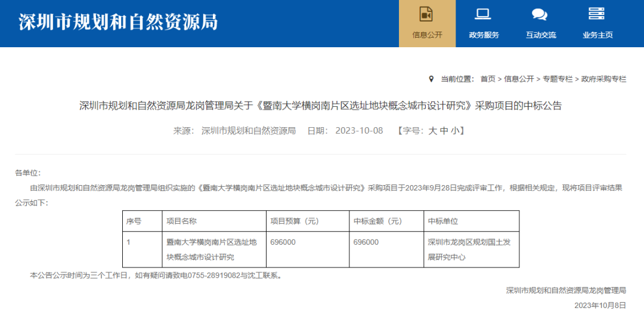This screenshot has height=323, width=644.
Task: Click the 业务主页 server stack icon
Action: tap(596, 14)
